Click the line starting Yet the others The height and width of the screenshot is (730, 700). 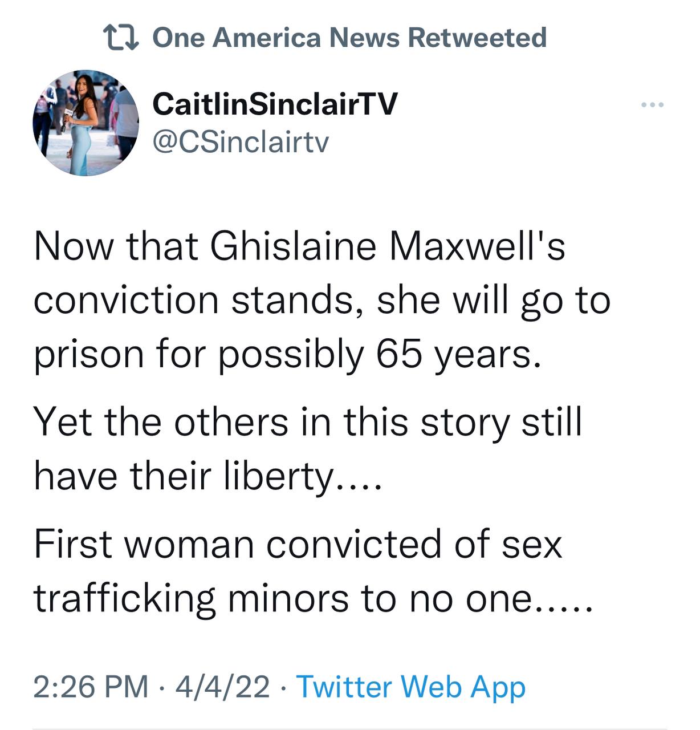pos(307,423)
